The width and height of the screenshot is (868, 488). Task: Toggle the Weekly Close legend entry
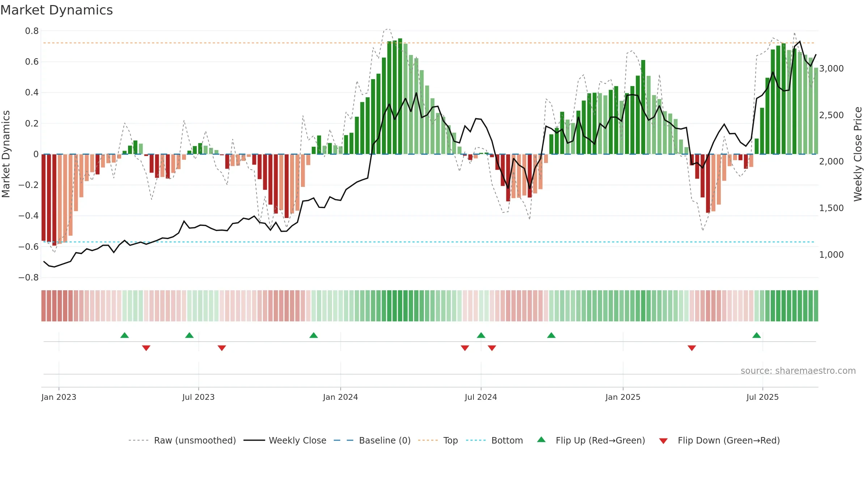[x=285, y=440]
